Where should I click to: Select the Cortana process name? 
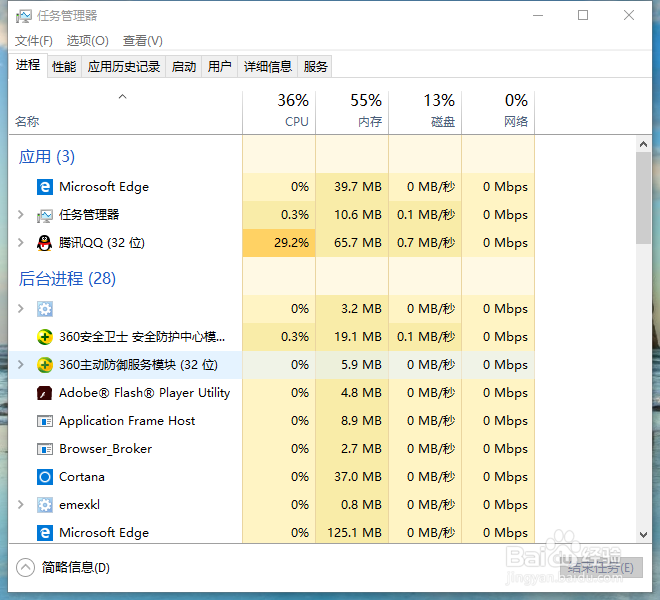tap(82, 477)
